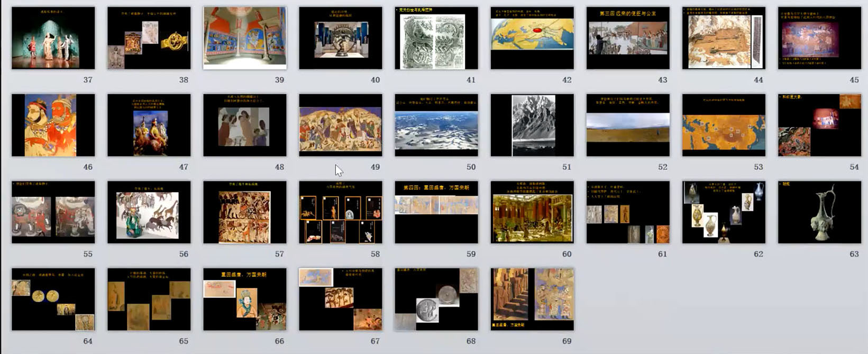Open slide 53 with the orange Asia map

tap(724, 125)
